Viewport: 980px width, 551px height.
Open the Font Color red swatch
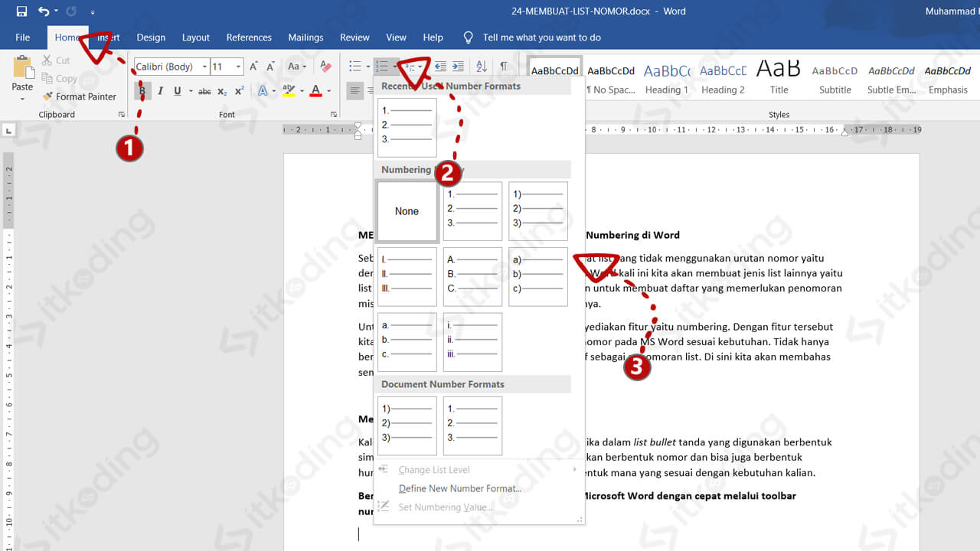(x=316, y=90)
